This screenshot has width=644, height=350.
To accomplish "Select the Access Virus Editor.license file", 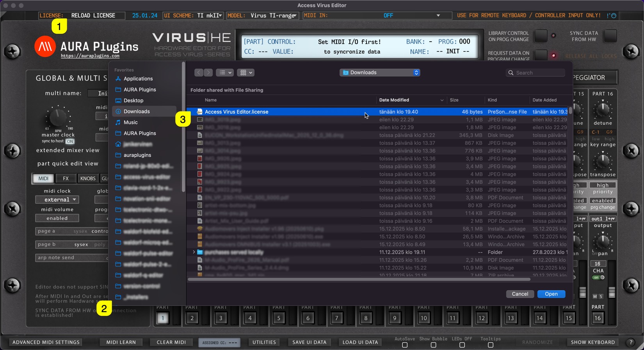I will tap(237, 112).
